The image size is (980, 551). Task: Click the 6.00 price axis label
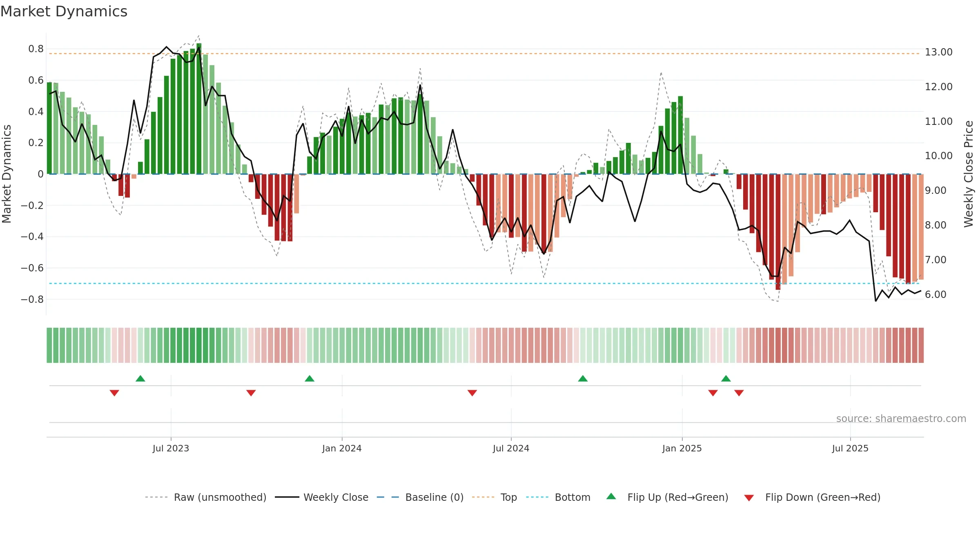click(x=935, y=295)
